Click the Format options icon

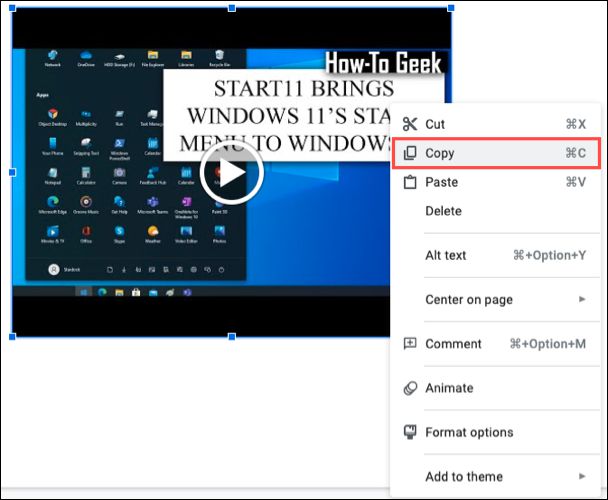tap(410, 432)
